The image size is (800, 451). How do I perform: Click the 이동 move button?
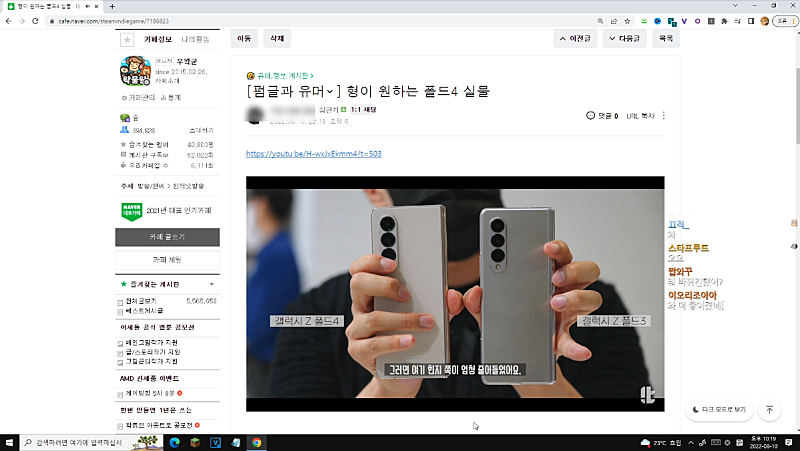tap(244, 38)
